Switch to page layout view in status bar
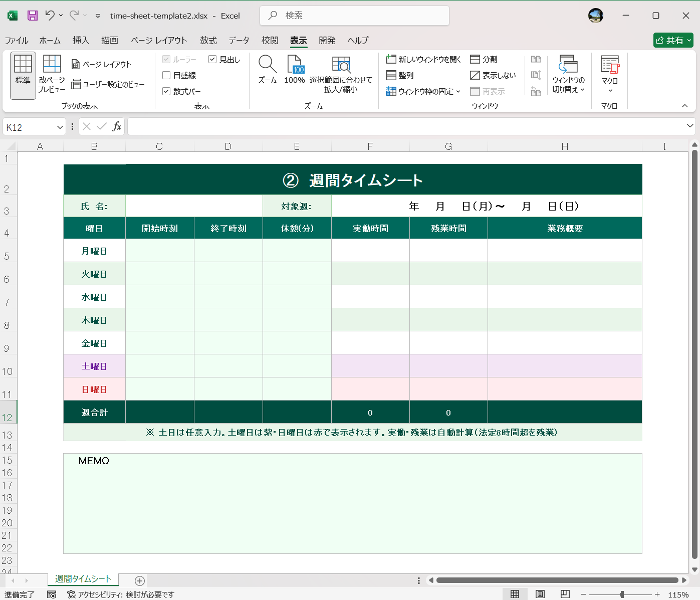Image resolution: width=700 pixels, height=600 pixels. pos(540,594)
